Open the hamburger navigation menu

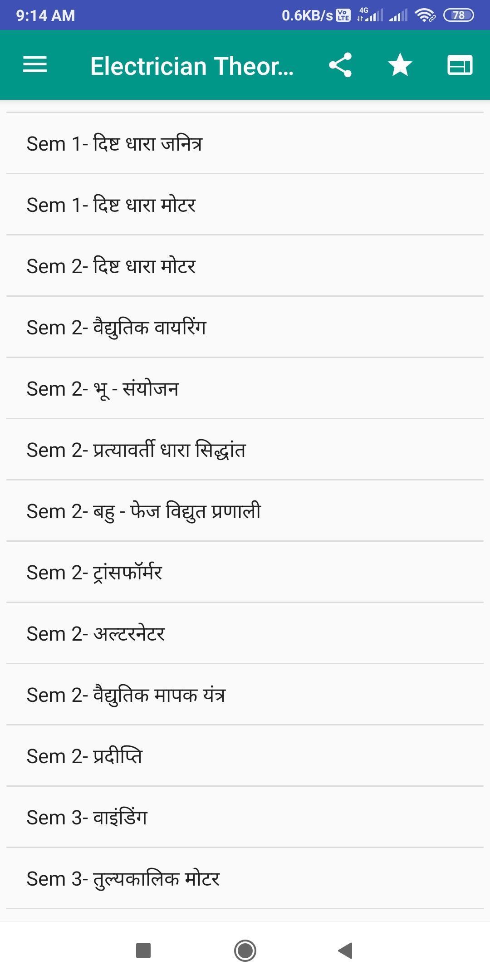click(x=35, y=65)
